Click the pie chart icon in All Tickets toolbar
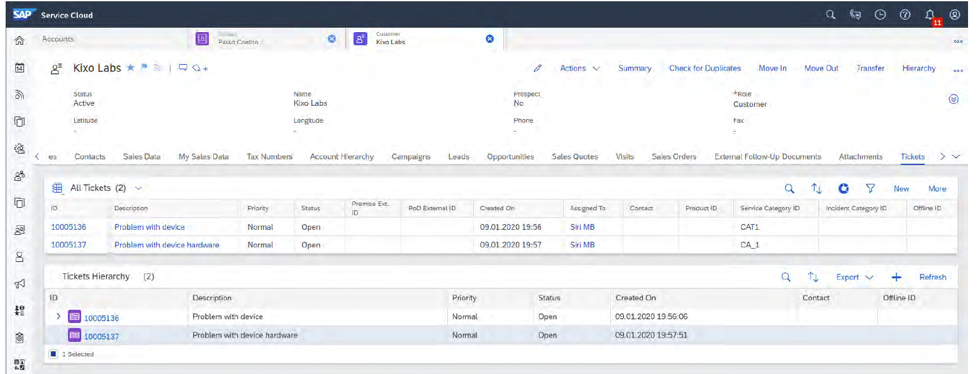The image size is (980, 374). (844, 188)
